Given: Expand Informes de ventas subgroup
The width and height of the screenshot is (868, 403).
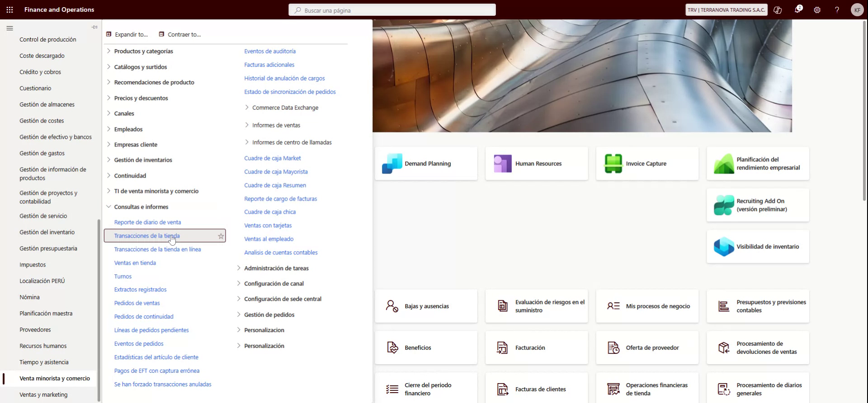Looking at the screenshot, I should (x=247, y=125).
